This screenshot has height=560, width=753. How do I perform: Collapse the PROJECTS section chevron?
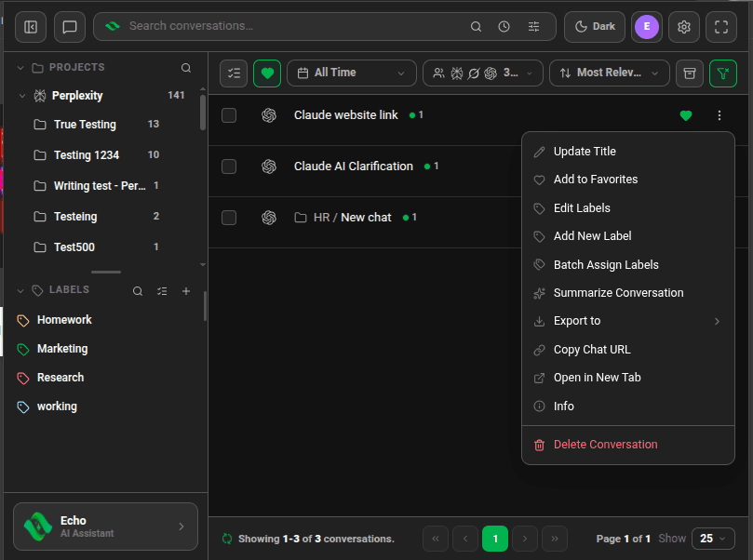[x=20, y=68]
